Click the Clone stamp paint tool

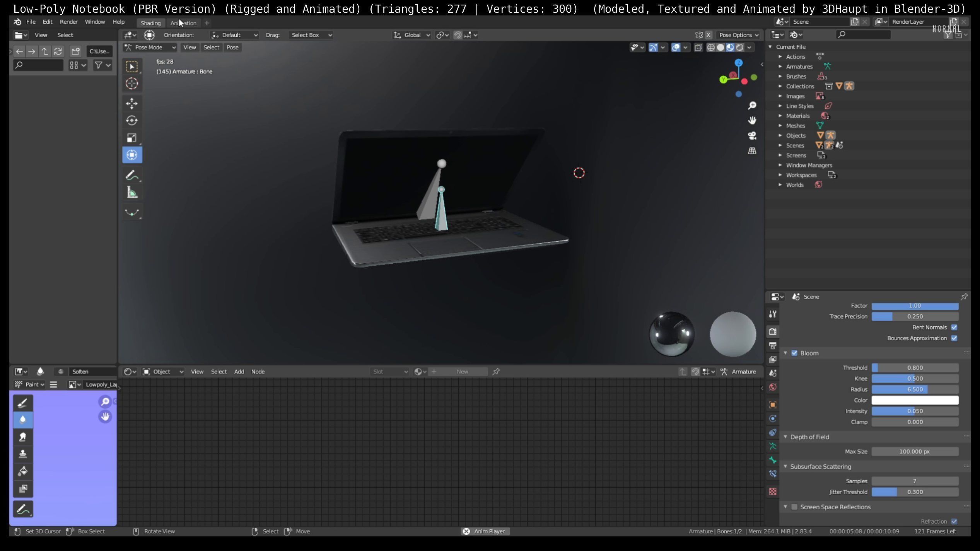tap(23, 454)
